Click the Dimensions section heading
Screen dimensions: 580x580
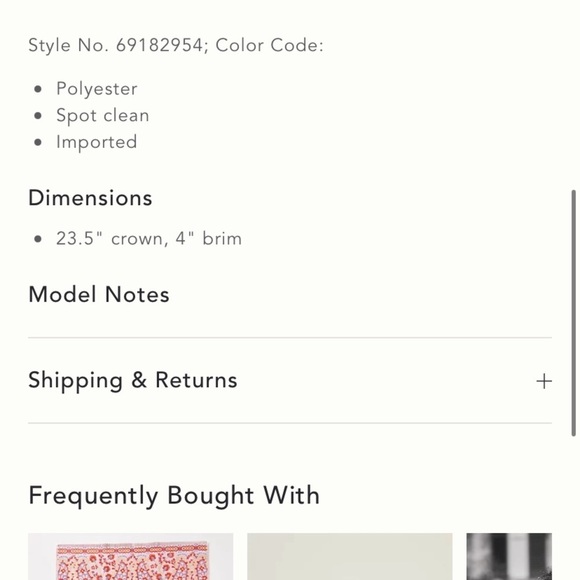pyautogui.click(x=90, y=198)
